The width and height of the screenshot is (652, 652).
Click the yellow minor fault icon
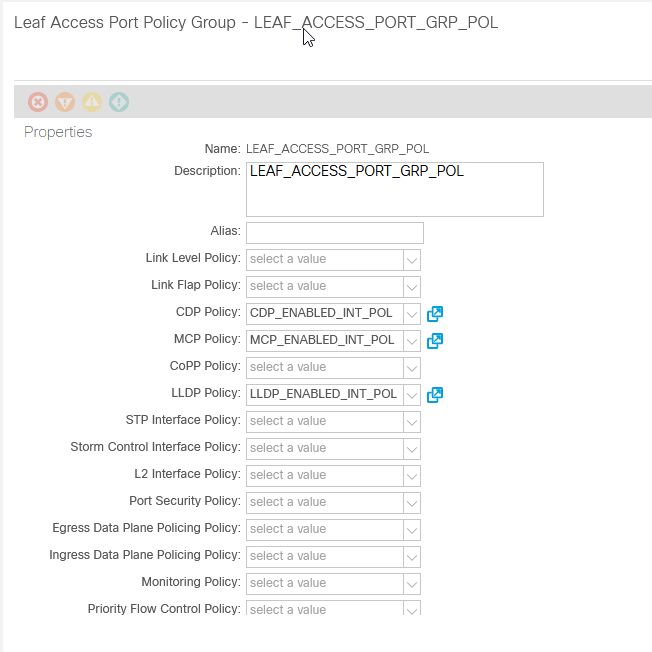click(92, 102)
